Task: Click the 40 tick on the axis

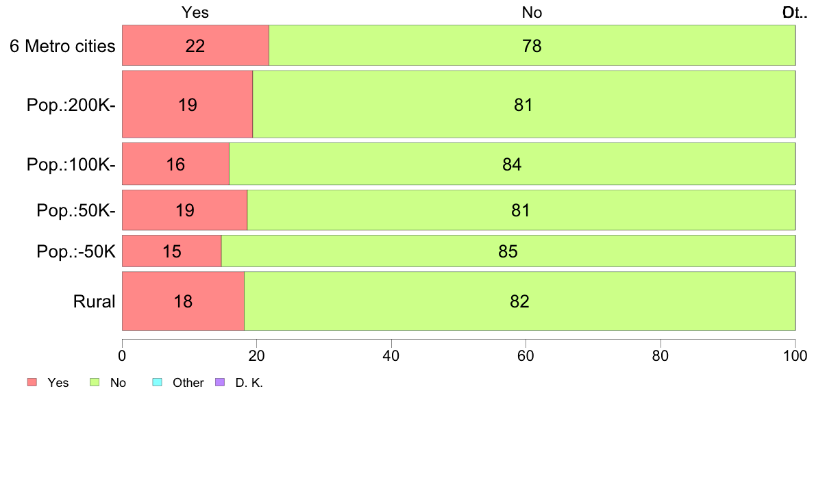Action: pyautogui.click(x=391, y=355)
